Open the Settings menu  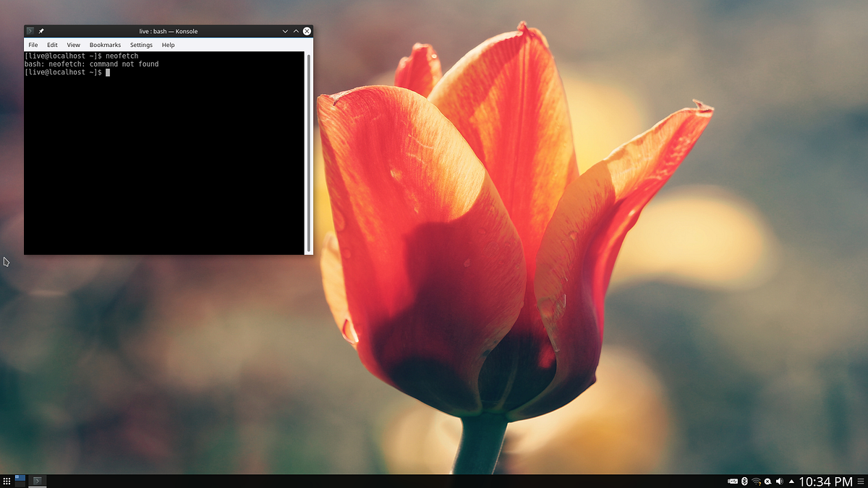coord(140,44)
